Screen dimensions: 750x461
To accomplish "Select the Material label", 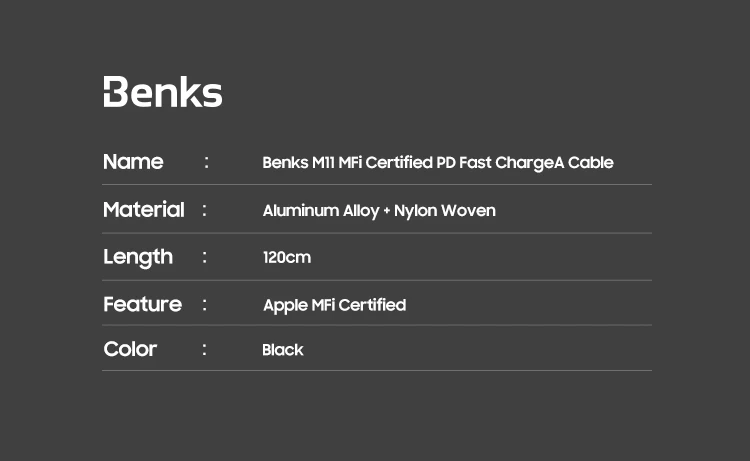I will click(x=143, y=209).
